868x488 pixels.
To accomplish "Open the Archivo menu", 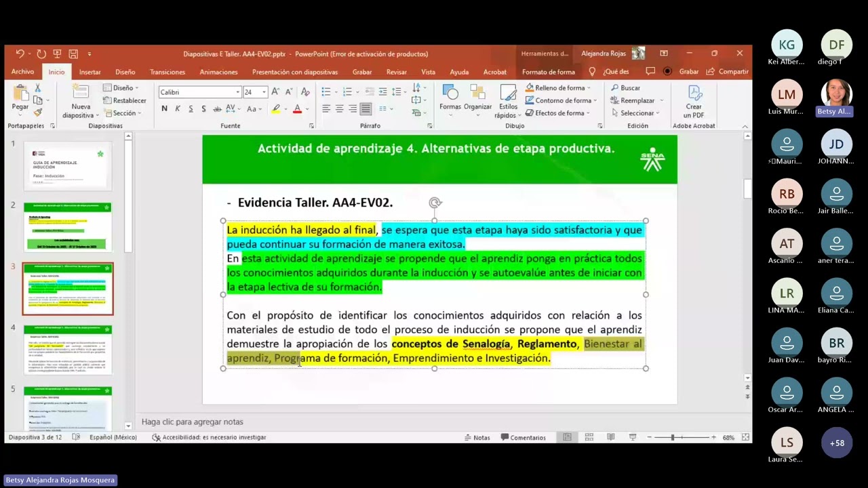I will tap(22, 72).
